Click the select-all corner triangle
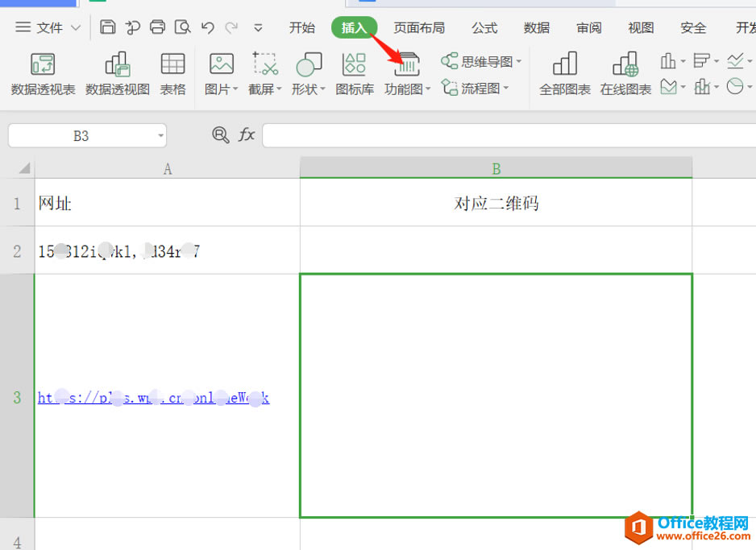This screenshot has height=550, width=756. coord(25,167)
